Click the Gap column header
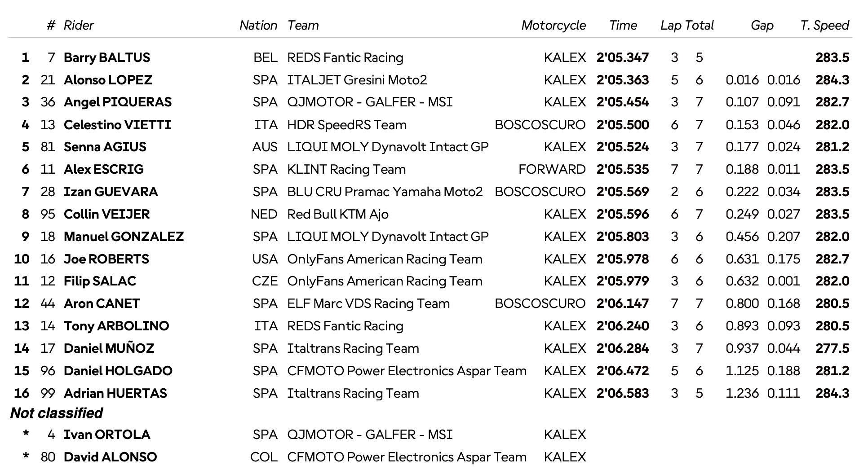Screen dimensions: 868x474 click(x=762, y=25)
